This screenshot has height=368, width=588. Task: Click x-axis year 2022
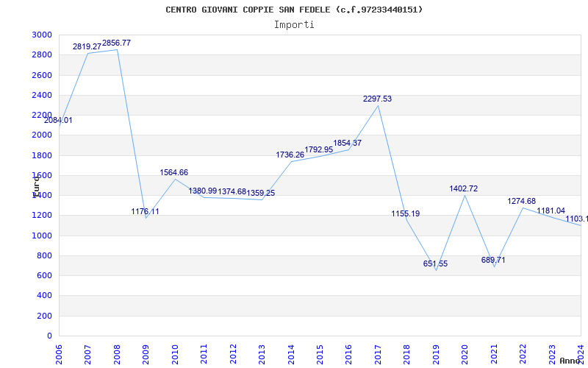[x=523, y=355]
